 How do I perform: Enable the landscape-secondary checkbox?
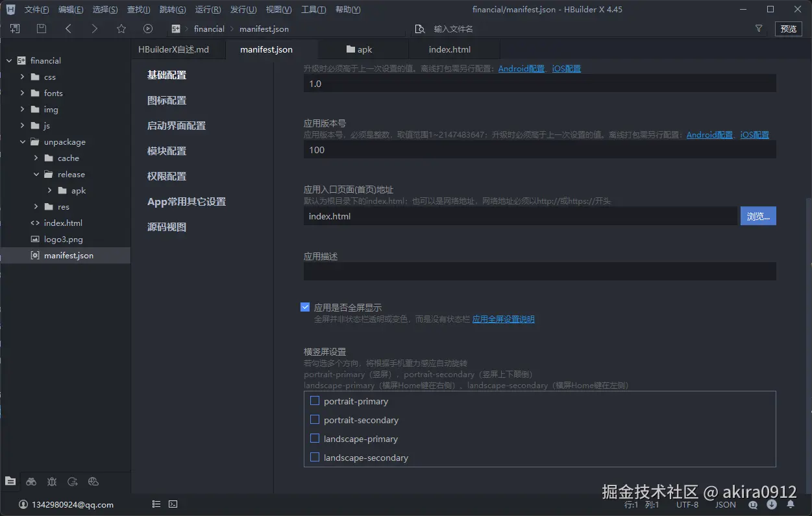point(315,457)
